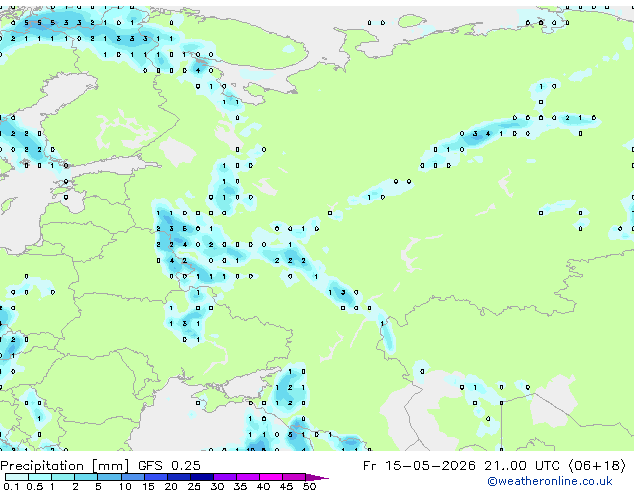Image resolution: width=634 pixels, height=490 pixels.
Task: Click the 'Precipitation [mm]' title text
Action: (65, 466)
